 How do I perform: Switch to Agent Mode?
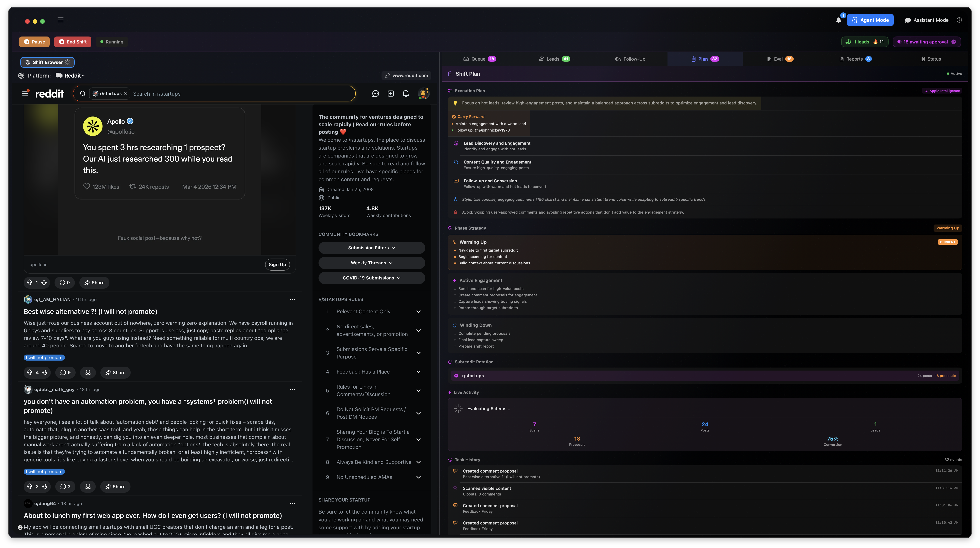870,20
